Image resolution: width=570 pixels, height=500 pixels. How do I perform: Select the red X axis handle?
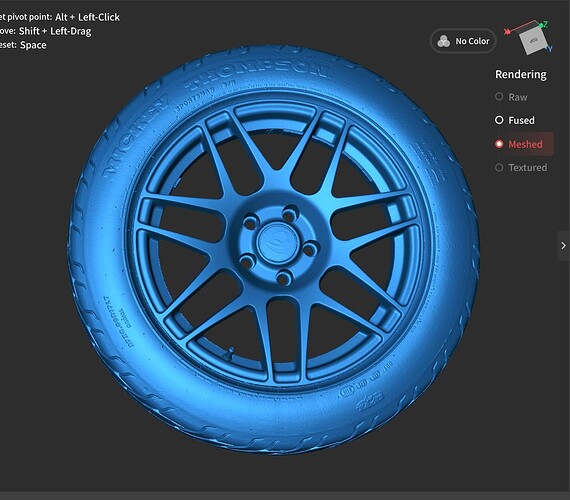[507, 32]
